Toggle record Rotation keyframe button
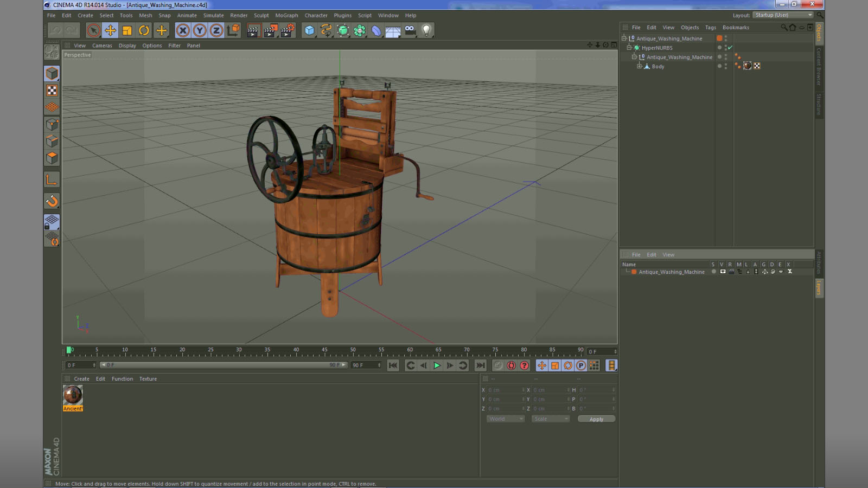 tap(568, 365)
